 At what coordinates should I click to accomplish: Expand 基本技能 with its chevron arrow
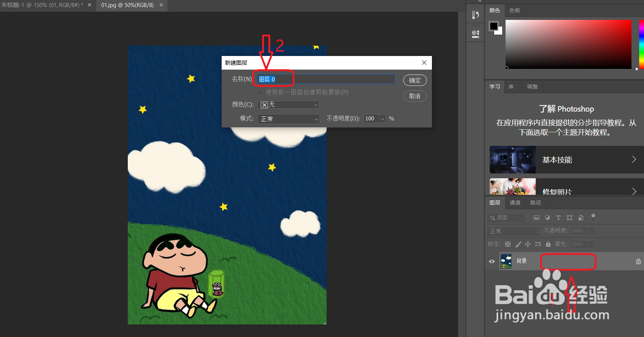pos(634,159)
